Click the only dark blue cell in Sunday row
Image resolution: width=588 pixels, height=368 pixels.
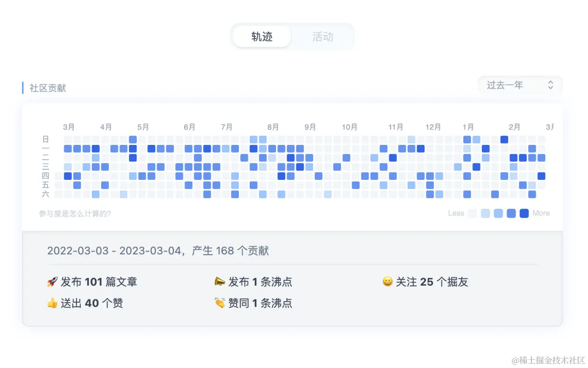click(x=504, y=139)
